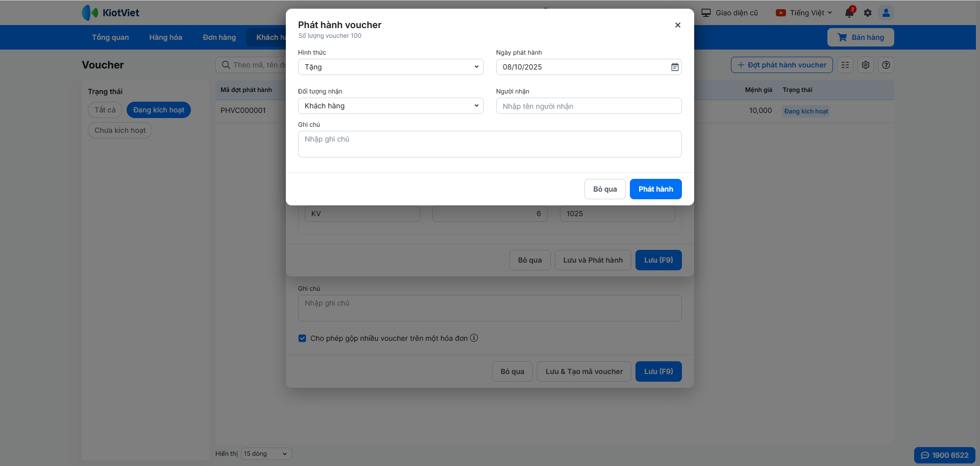This screenshot has height=466, width=980.
Task: Click the Trạng thái column header
Action: point(797,90)
